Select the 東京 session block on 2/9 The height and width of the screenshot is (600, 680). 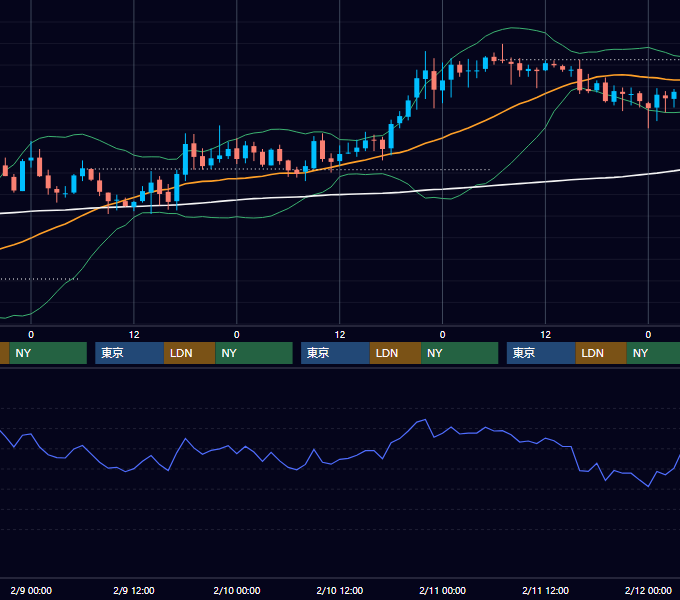tap(129, 353)
